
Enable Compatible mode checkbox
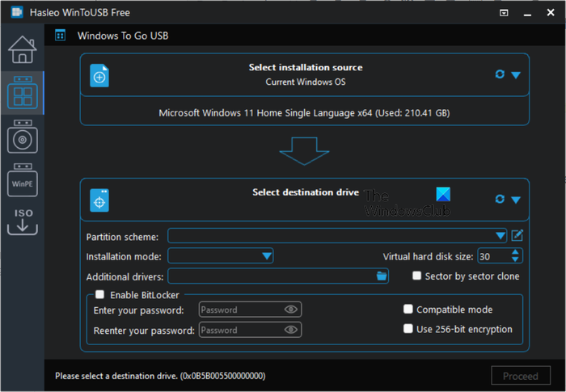(x=408, y=309)
